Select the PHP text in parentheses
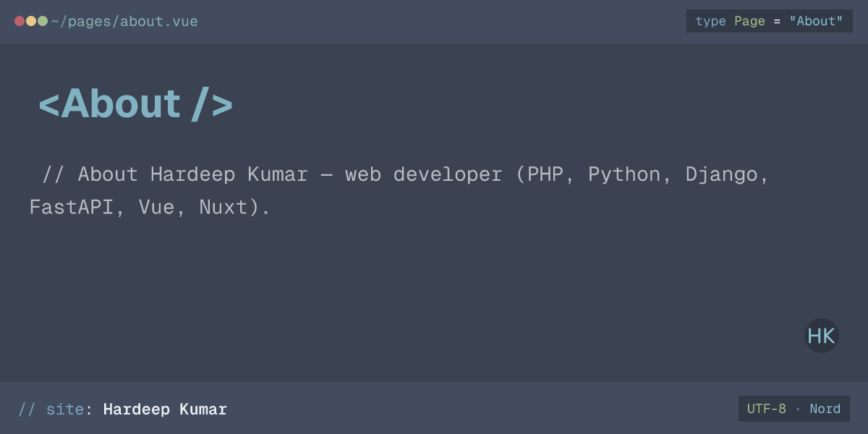868x434 pixels. (545, 174)
